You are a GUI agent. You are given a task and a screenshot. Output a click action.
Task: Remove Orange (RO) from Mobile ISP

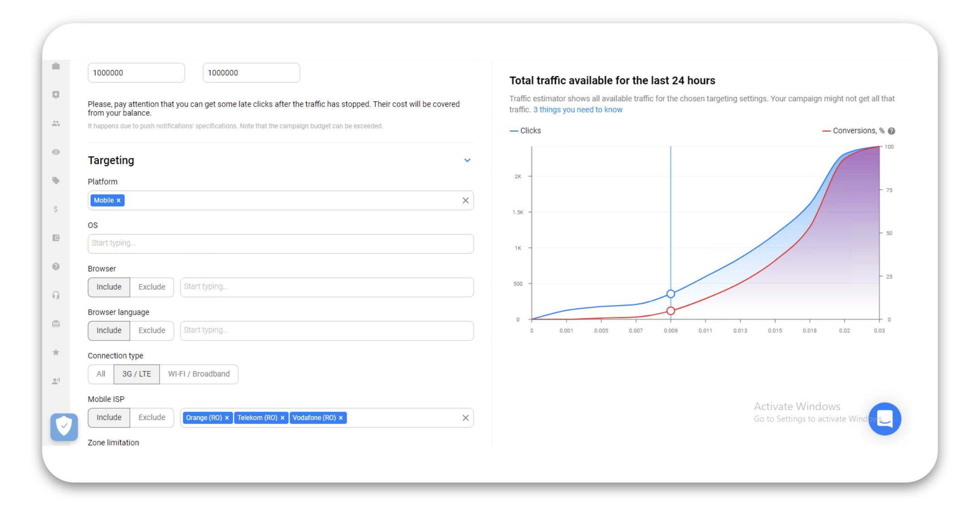[225, 418]
